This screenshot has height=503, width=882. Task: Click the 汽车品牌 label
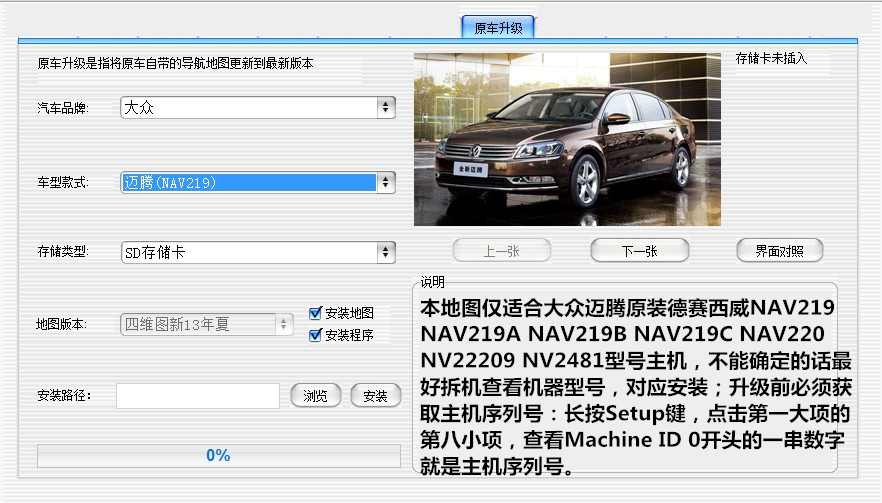tap(63, 108)
